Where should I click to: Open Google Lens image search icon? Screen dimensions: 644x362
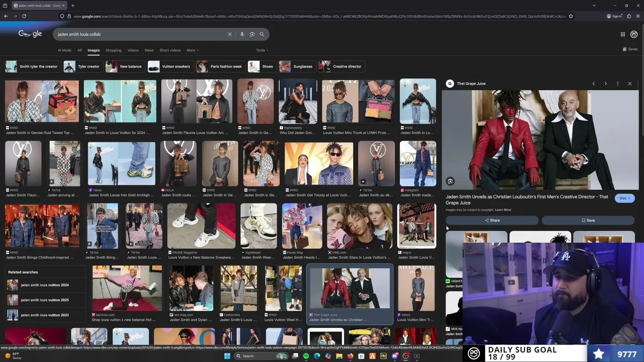(252, 34)
